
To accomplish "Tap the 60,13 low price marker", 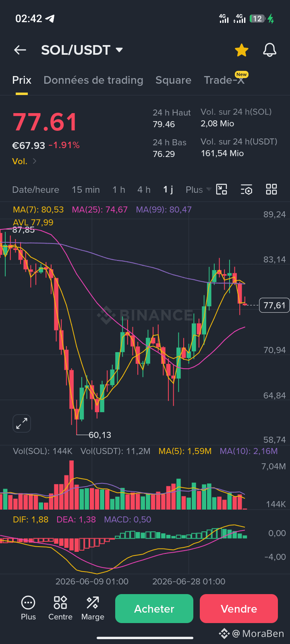I will click(100, 435).
